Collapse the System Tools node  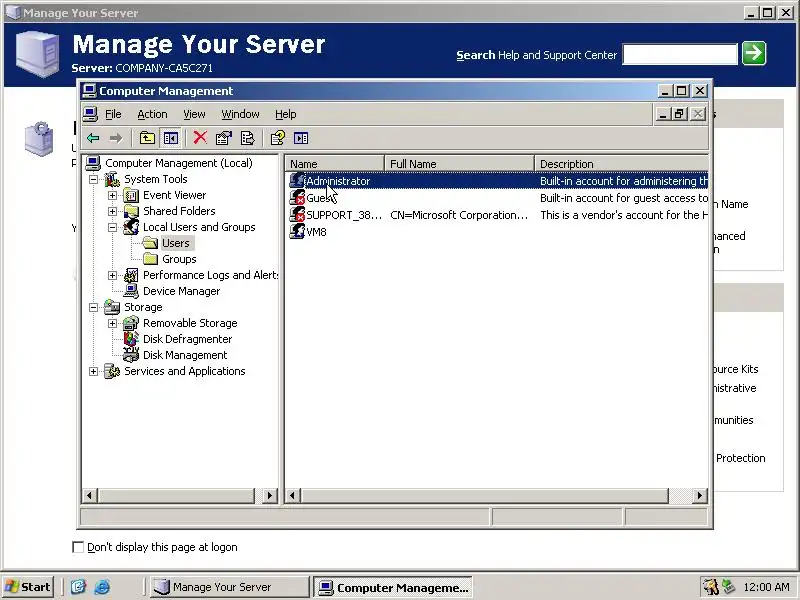93,179
